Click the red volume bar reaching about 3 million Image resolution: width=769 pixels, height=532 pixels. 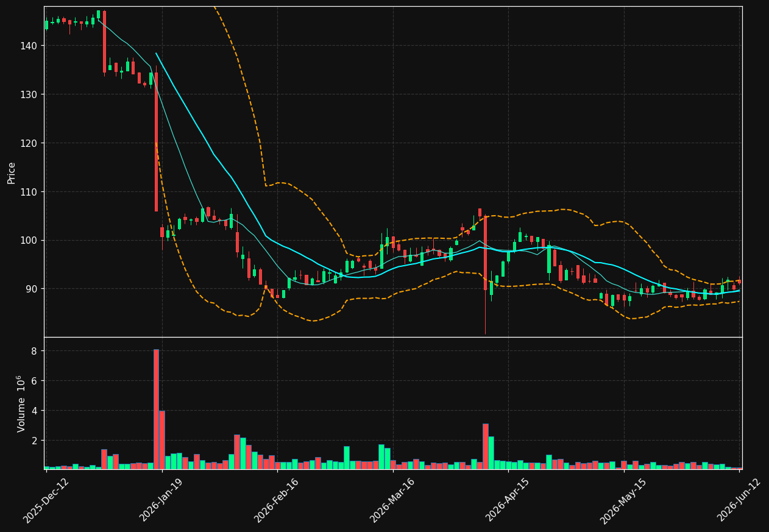pos(486,446)
